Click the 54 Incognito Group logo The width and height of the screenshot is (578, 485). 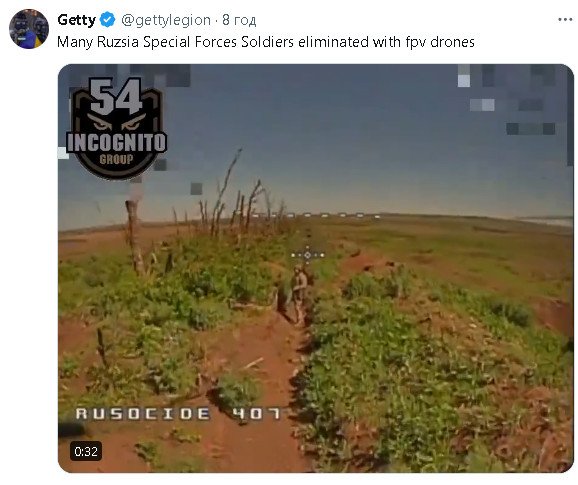116,128
